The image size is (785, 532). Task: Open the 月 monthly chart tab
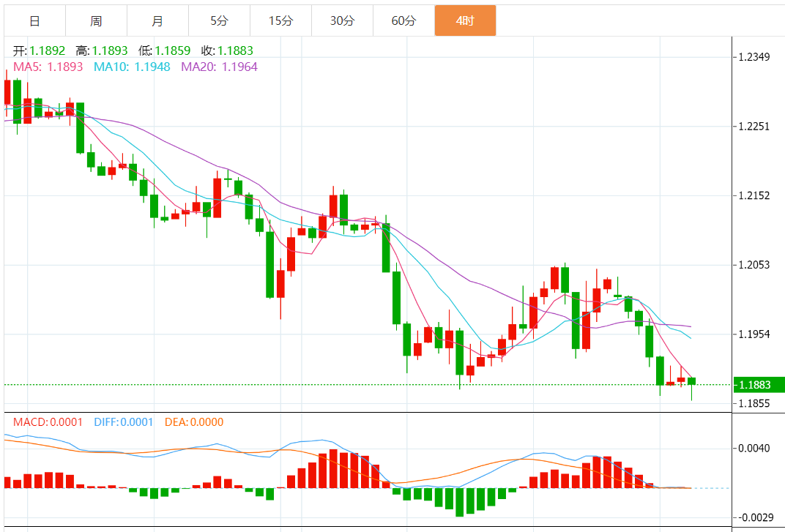157,20
